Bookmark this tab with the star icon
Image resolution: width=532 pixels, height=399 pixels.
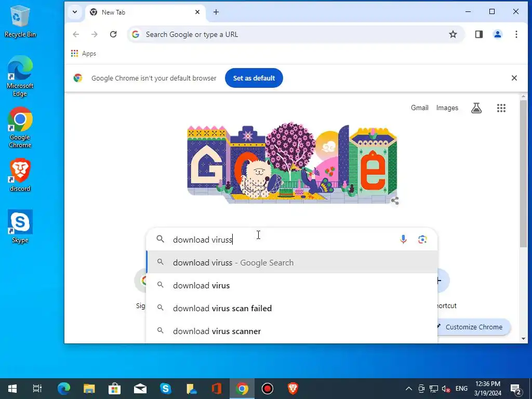(453, 34)
